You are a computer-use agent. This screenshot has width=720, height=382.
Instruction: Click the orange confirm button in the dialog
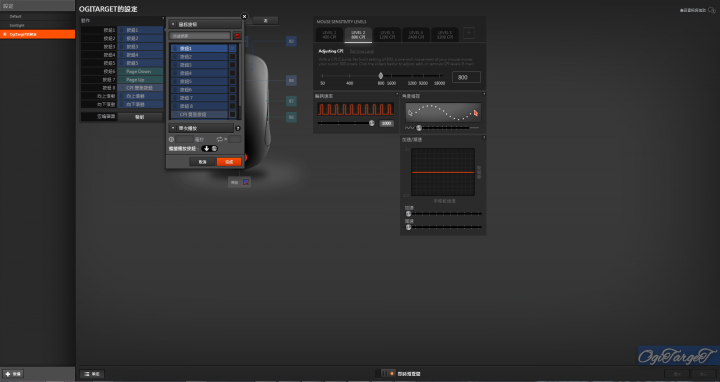[229, 162]
